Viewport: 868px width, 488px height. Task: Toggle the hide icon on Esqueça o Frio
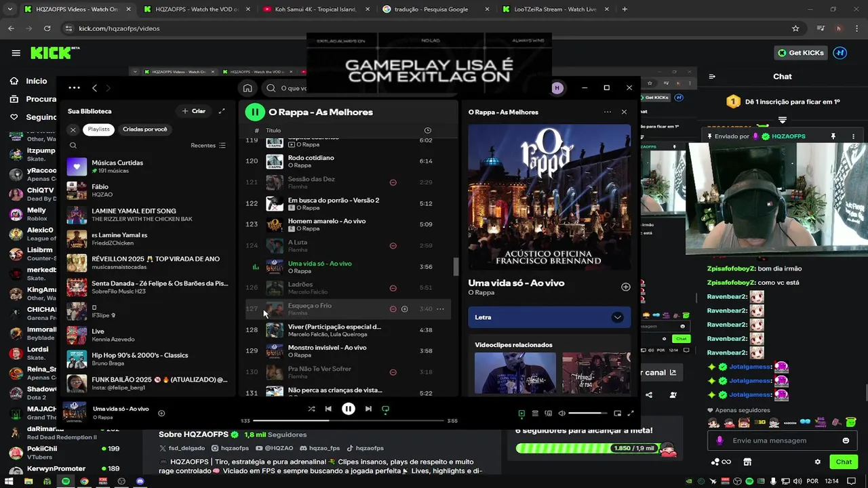point(393,309)
